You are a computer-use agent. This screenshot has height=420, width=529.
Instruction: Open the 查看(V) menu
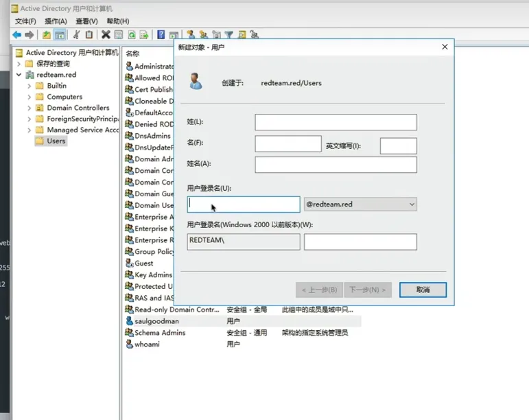point(86,21)
